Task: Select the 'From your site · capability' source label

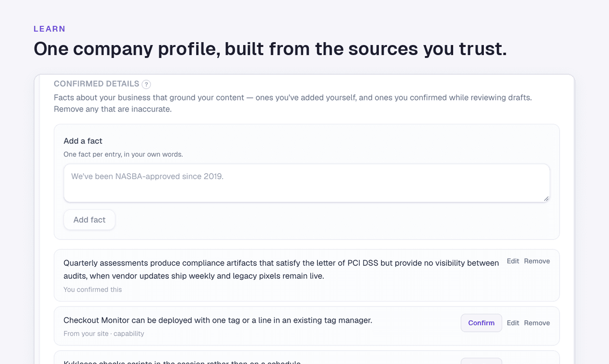Action: coord(104,333)
